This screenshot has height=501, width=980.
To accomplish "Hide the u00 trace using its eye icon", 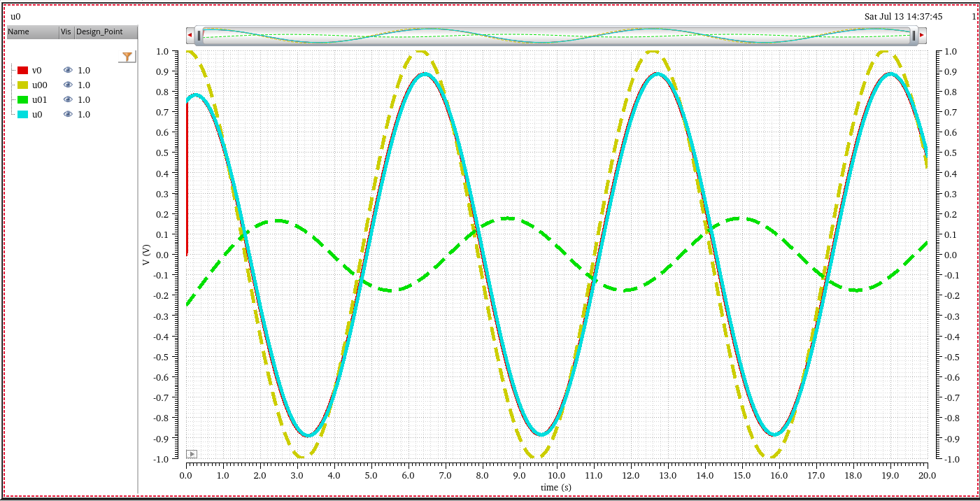I will click(x=68, y=85).
